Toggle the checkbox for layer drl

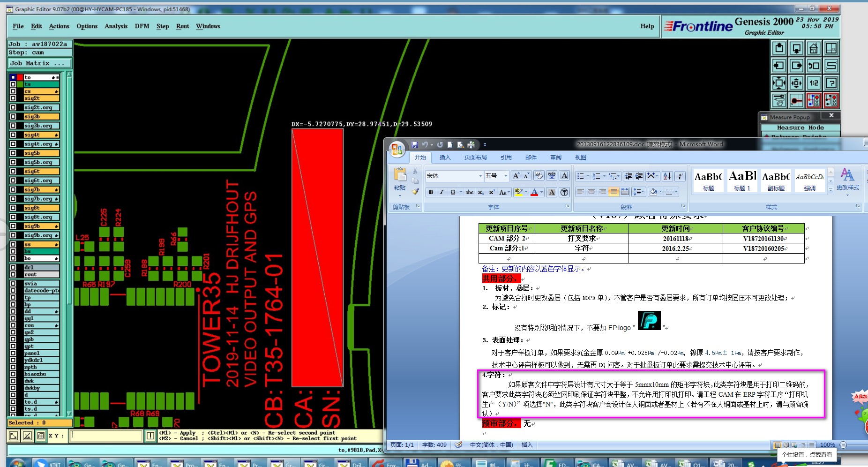click(x=13, y=268)
